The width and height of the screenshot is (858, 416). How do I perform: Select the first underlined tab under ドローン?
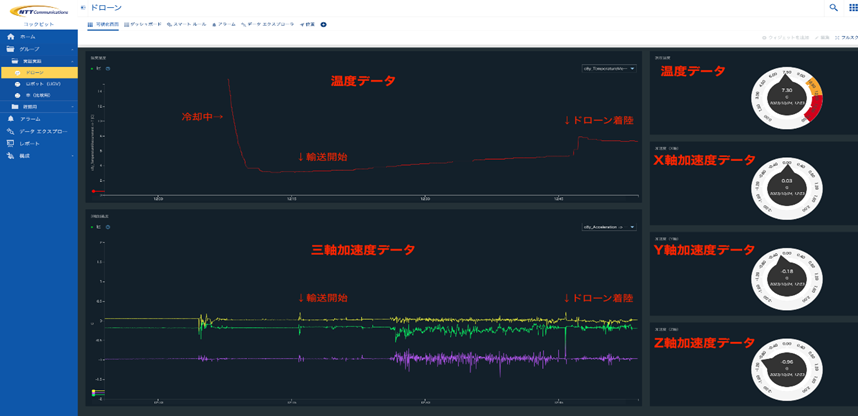click(103, 25)
